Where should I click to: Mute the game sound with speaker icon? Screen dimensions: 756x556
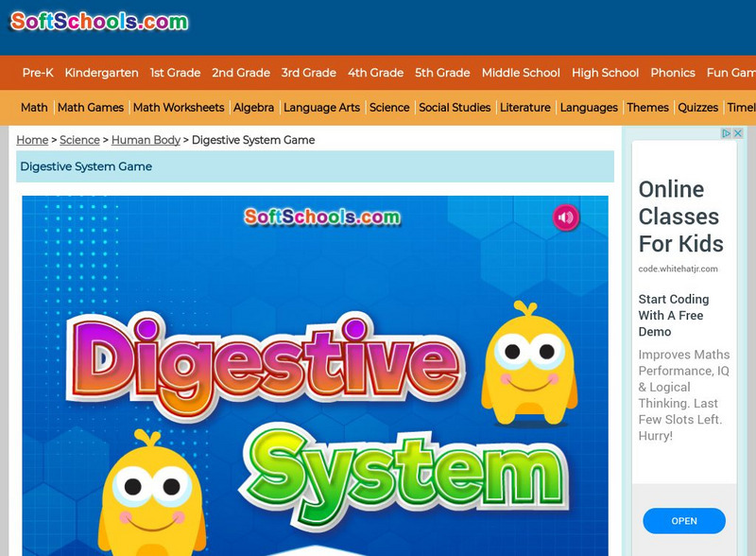pyautogui.click(x=565, y=217)
